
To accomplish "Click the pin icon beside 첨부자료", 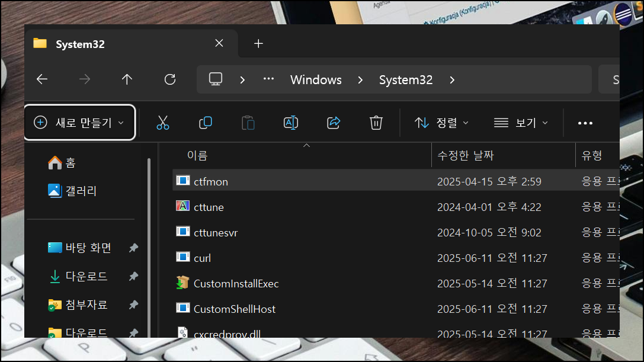I will point(133,305).
